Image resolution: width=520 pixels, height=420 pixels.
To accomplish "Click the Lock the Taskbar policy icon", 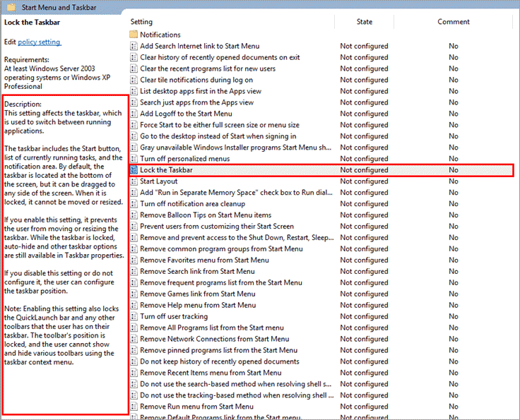I will tap(134, 170).
